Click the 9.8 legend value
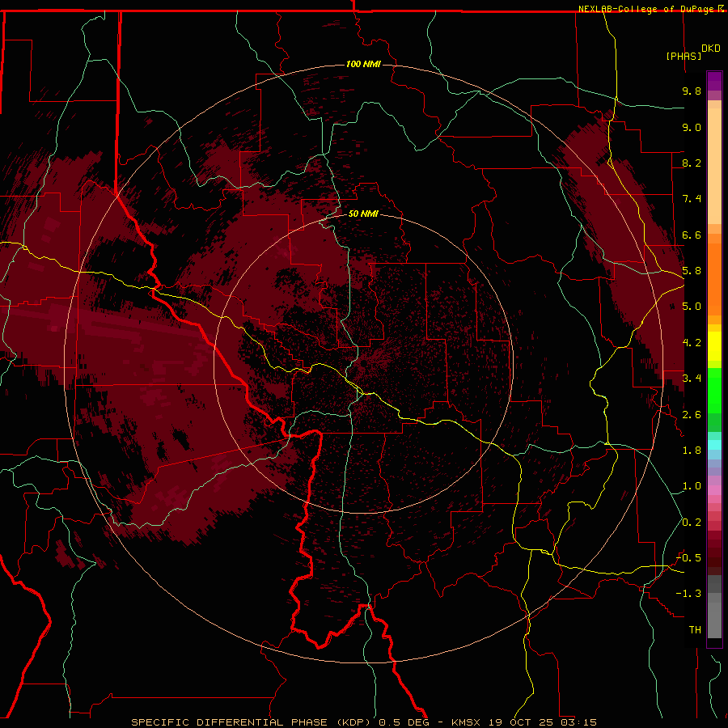Image resolution: width=728 pixels, height=728 pixels. 692,91
